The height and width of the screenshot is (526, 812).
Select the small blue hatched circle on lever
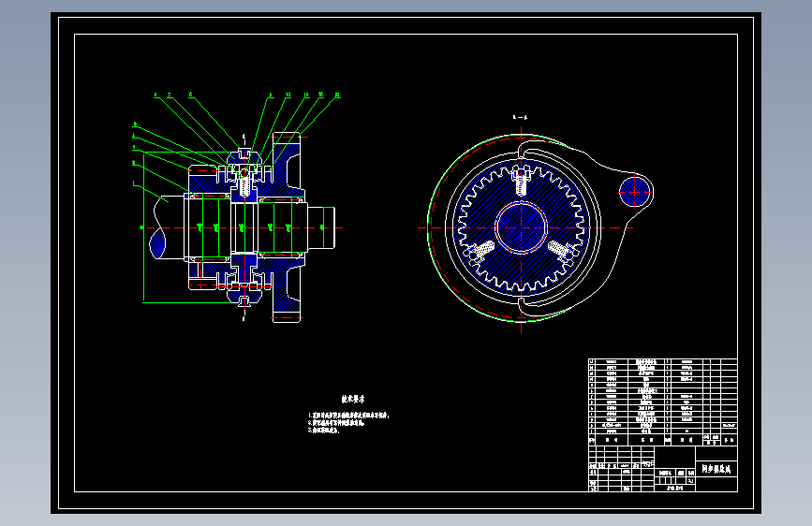pyautogui.click(x=634, y=192)
